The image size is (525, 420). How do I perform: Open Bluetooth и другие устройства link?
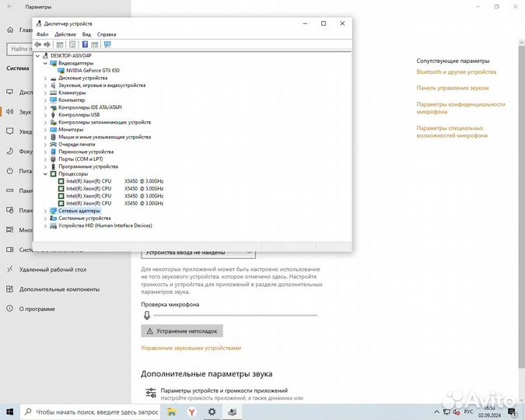[x=456, y=72]
